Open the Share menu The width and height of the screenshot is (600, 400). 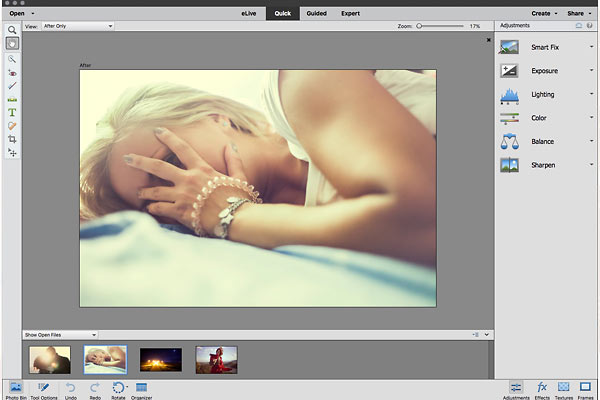coord(579,13)
